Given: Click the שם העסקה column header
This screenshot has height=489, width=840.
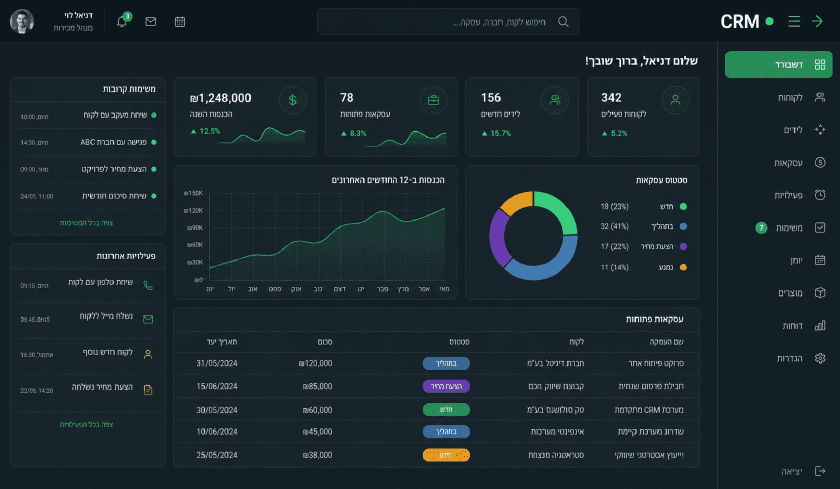Looking at the screenshot, I should point(666,342).
